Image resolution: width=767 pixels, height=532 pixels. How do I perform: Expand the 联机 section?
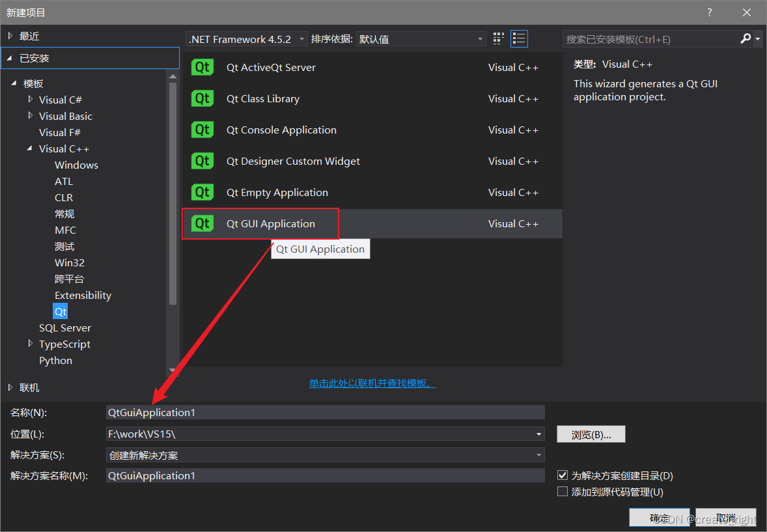[x=10, y=387]
